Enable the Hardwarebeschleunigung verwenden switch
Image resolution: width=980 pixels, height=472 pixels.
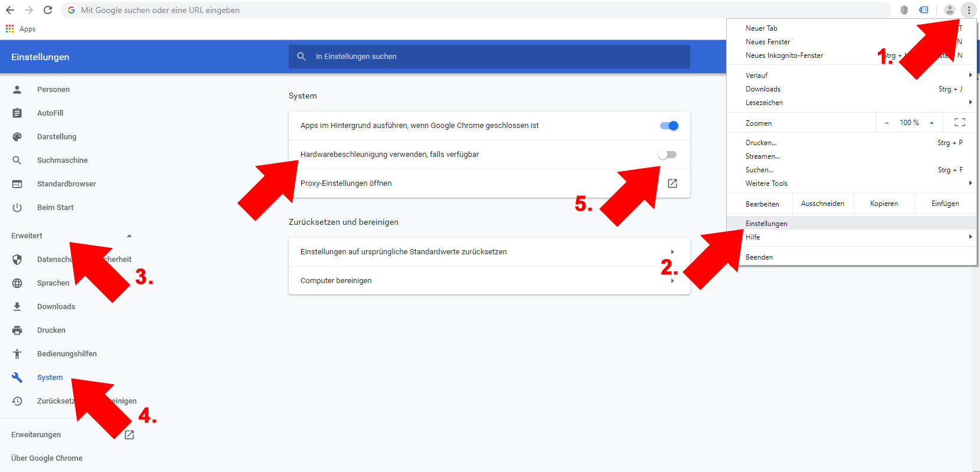pos(668,155)
